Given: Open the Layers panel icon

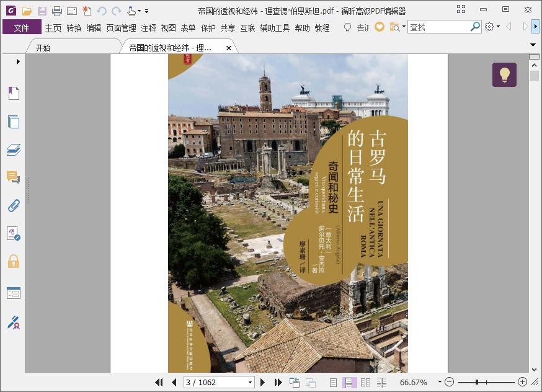Looking at the screenshot, I should point(14,149).
